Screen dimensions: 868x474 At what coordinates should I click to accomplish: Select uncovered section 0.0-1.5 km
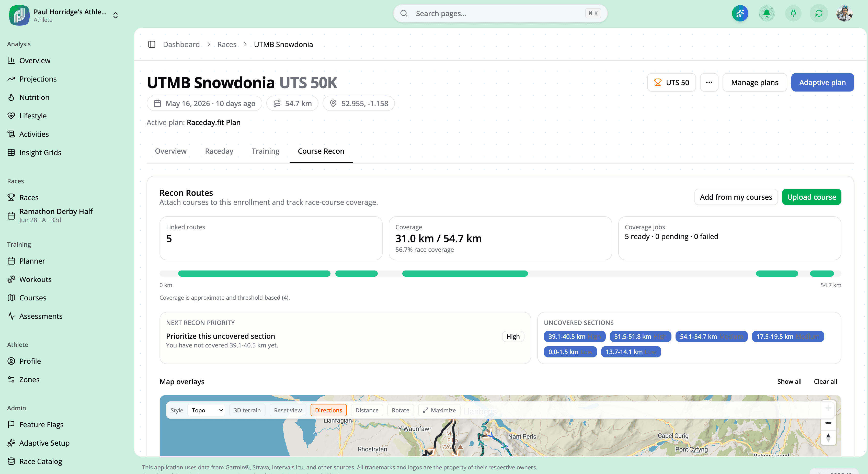click(570, 352)
